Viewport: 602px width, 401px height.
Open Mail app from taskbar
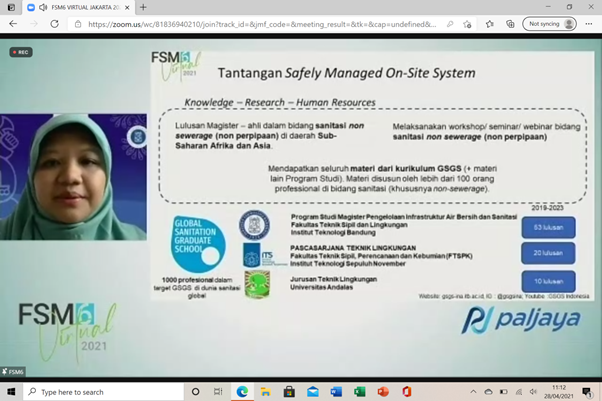coord(313,392)
